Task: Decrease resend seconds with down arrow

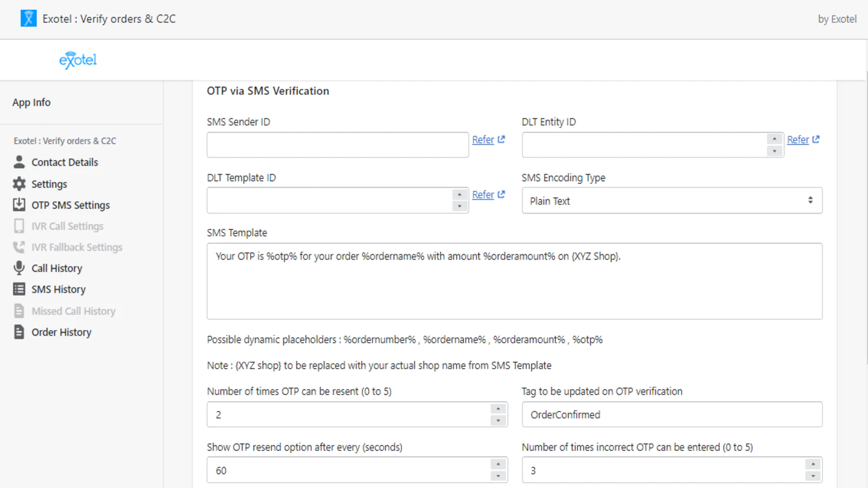Action: [x=498, y=476]
